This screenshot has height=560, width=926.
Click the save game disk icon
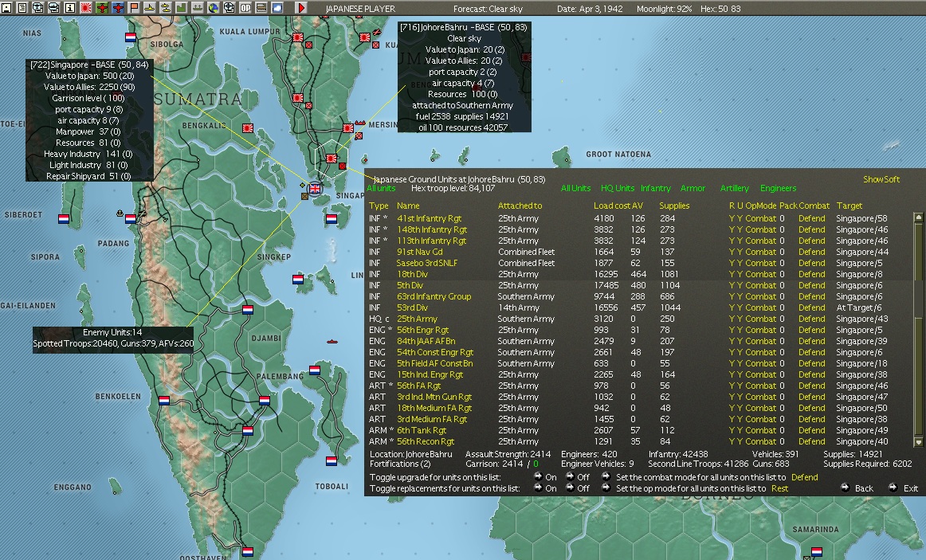(x=6, y=8)
